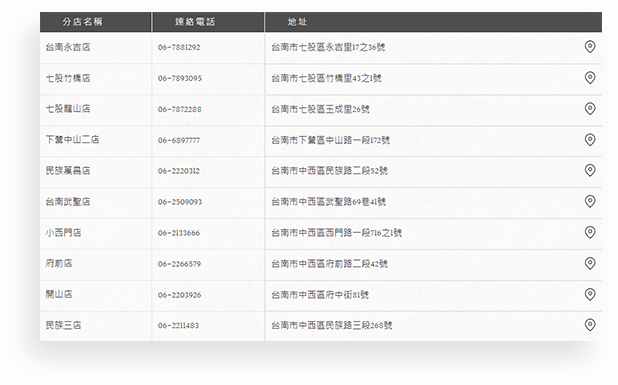The height and width of the screenshot is (385, 618).
Task: Click the 連絡電話 column header
Action: click(208, 22)
